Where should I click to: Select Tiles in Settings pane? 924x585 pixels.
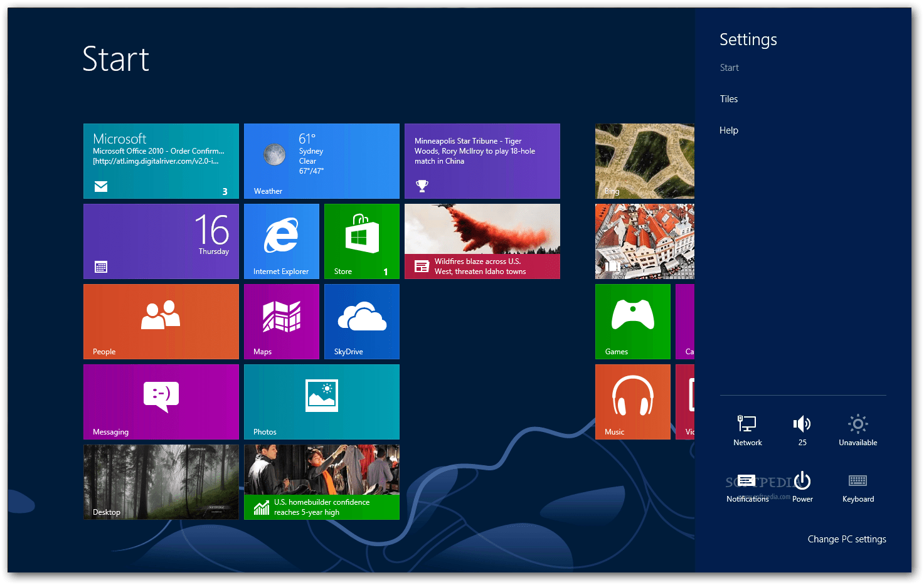pyautogui.click(x=729, y=99)
